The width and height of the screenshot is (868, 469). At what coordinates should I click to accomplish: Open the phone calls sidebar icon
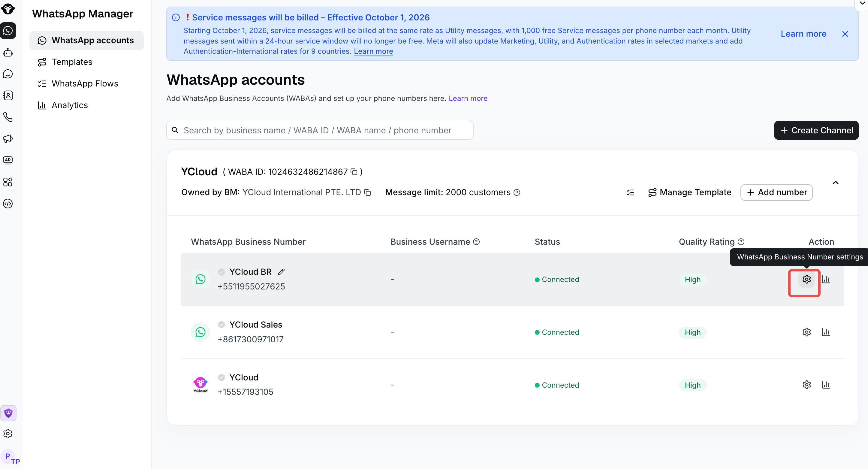coord(8,117)
